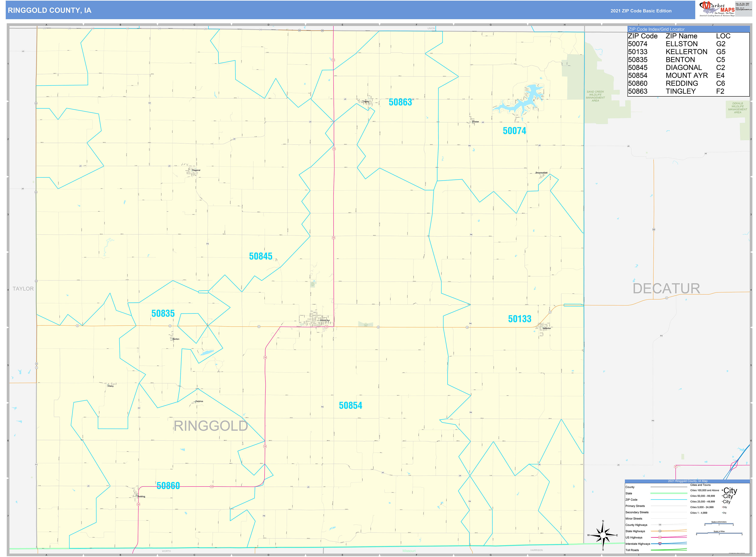Click the 2021 Ringgold County, IA Map legend title

click(x=688, y=481)
